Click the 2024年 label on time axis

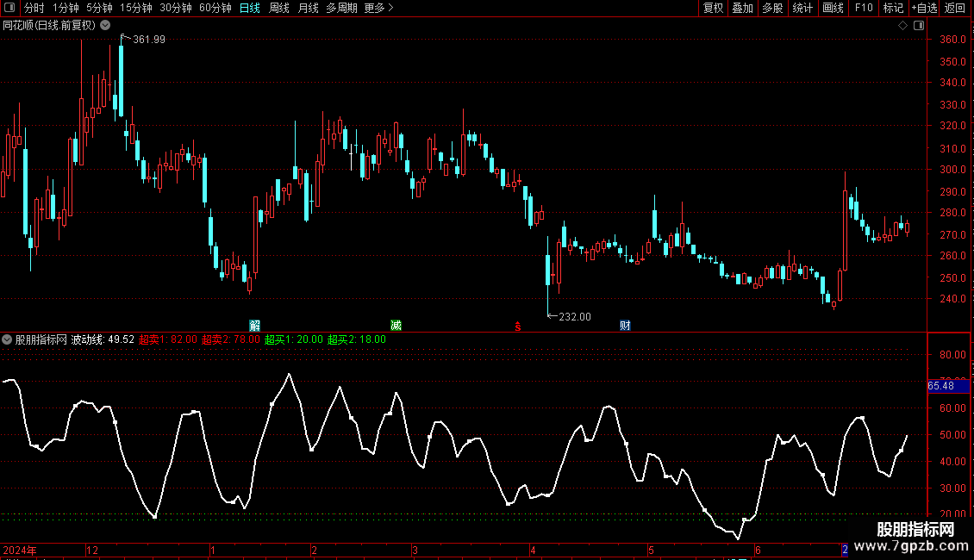click(x=20, y=550)
